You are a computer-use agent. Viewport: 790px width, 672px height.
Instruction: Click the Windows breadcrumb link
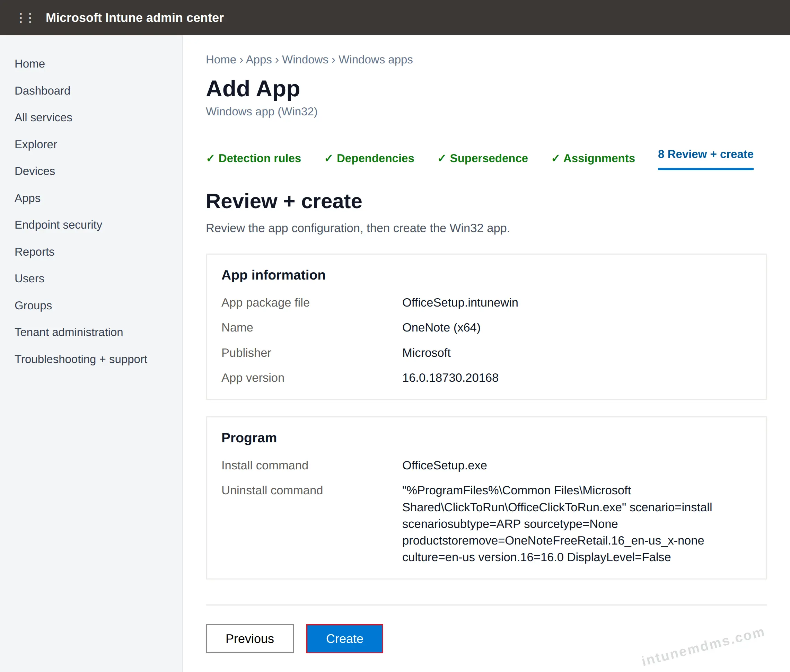click(x=305, y=60)
